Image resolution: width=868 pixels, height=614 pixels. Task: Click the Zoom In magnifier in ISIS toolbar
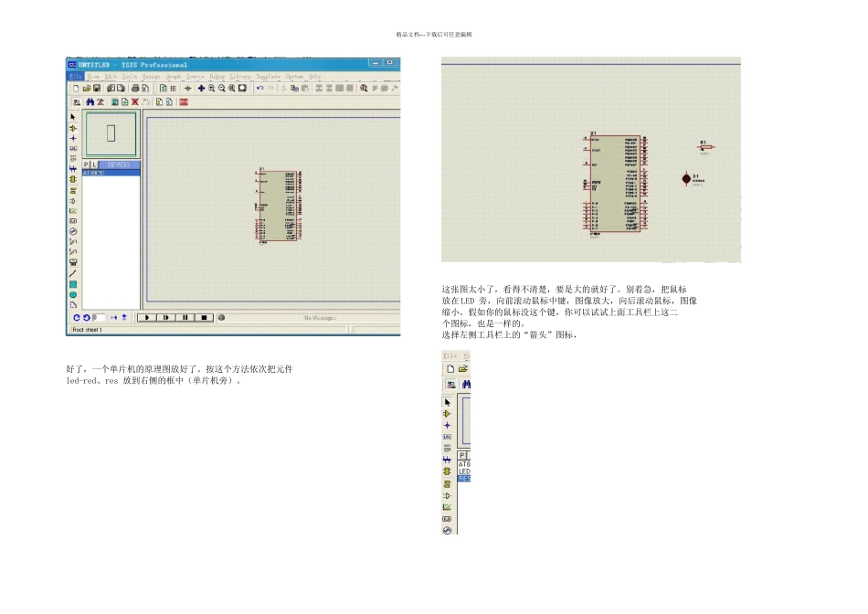tap(211, 88)
